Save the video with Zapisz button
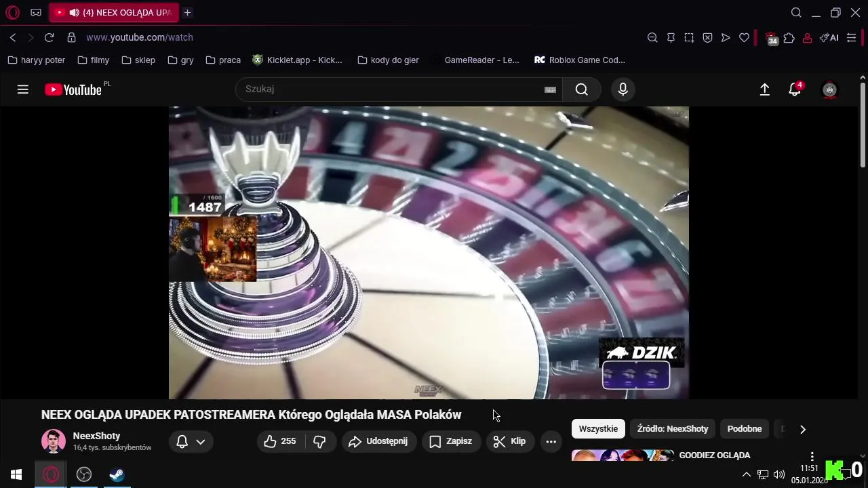The height and width of the screenshot is (488, 868). point(451,441)
